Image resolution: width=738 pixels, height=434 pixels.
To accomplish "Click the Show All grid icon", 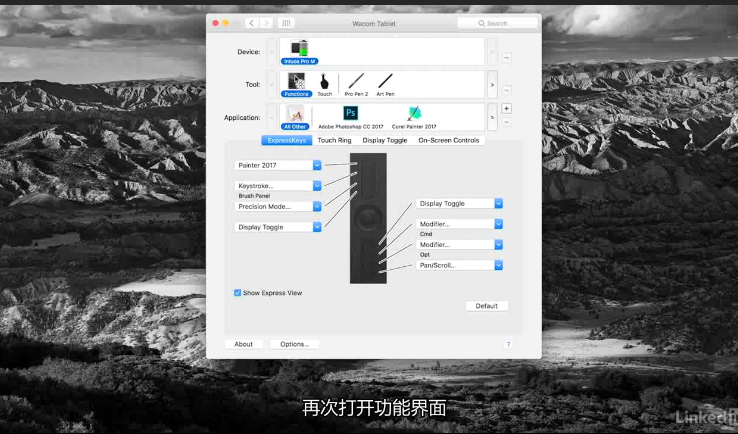I will (286, 23).
